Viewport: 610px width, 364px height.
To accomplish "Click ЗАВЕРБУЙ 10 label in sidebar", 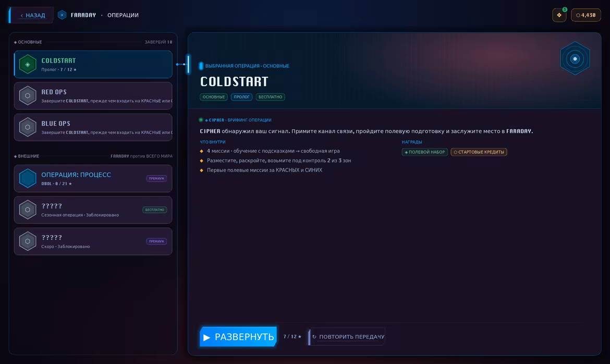I will click(x=158, y=42).
